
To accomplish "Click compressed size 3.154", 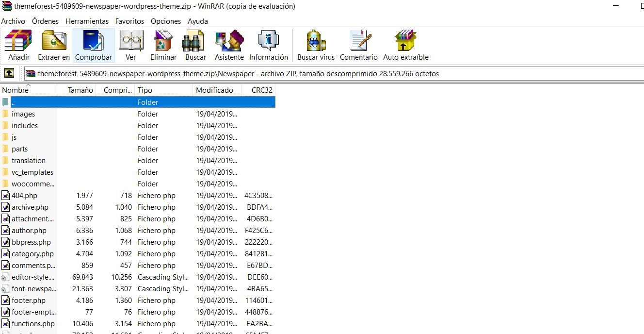I will pyautogui.click(x=123, y=324).
